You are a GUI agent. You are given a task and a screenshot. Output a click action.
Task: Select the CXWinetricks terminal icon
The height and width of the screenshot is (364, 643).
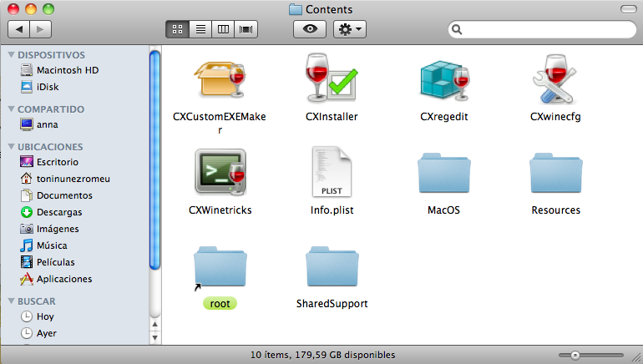(220, 171)
